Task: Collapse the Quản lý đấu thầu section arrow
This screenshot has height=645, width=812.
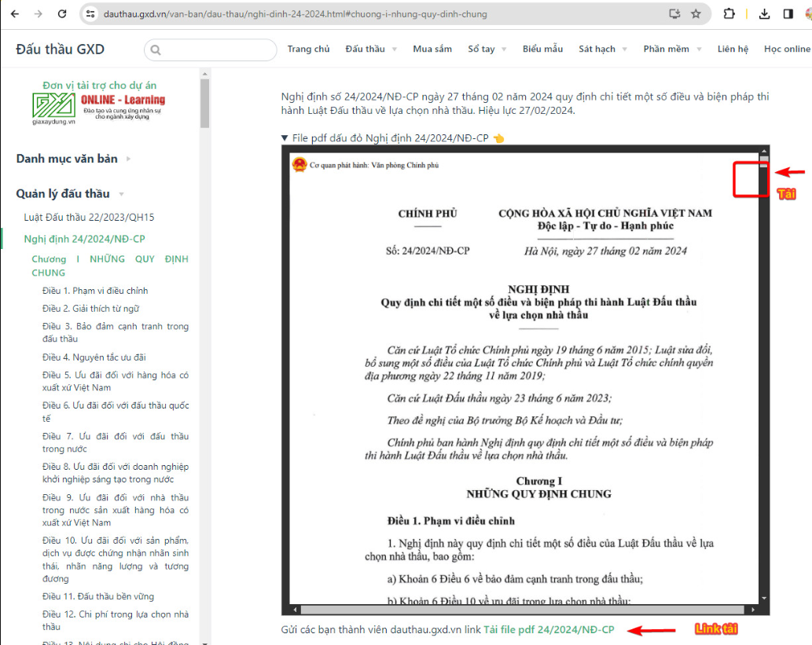Action: [x=121, y=194]
